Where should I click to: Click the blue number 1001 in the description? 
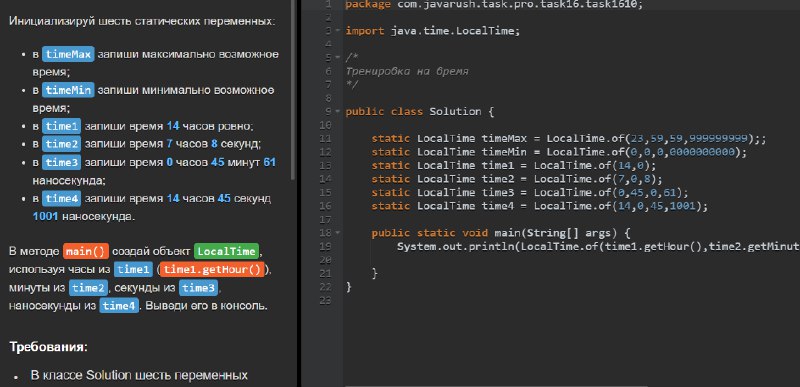[45, 216]
